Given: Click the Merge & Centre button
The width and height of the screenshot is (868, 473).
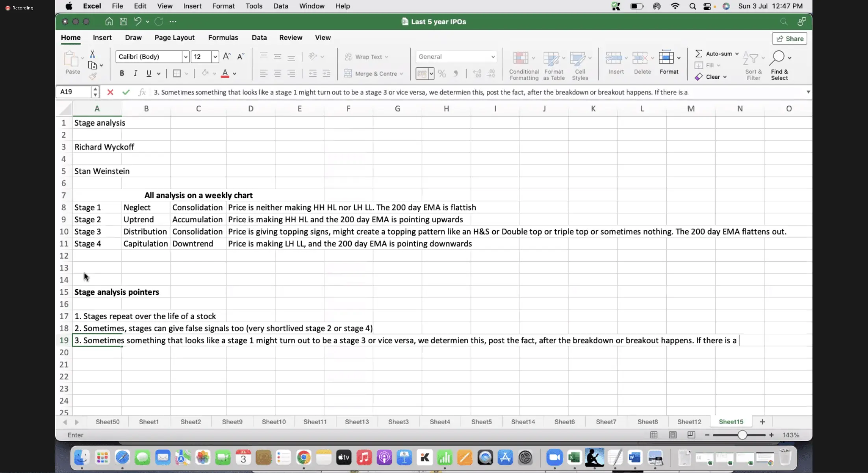Looking at the screenshot, I should pyautogui.click(x=372, y=74).
